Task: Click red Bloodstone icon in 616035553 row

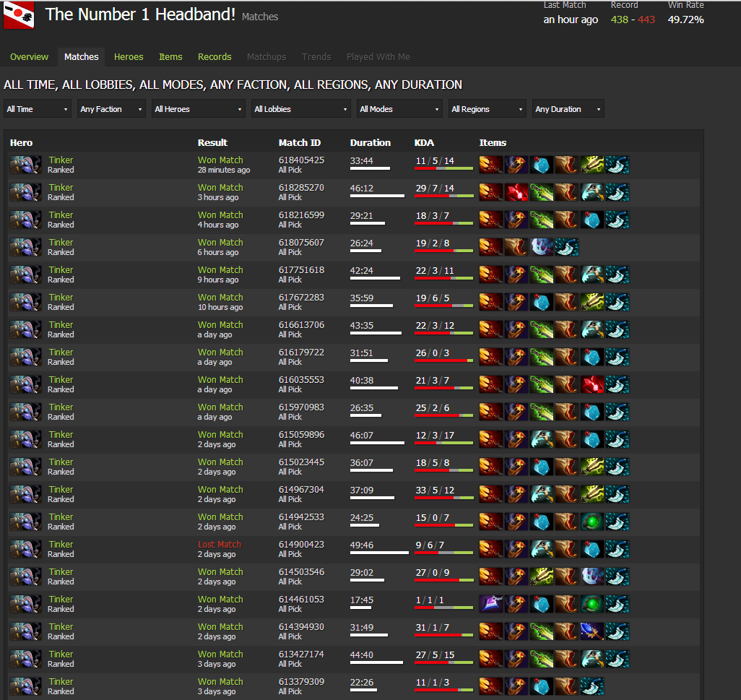Action: pos(592,384)
